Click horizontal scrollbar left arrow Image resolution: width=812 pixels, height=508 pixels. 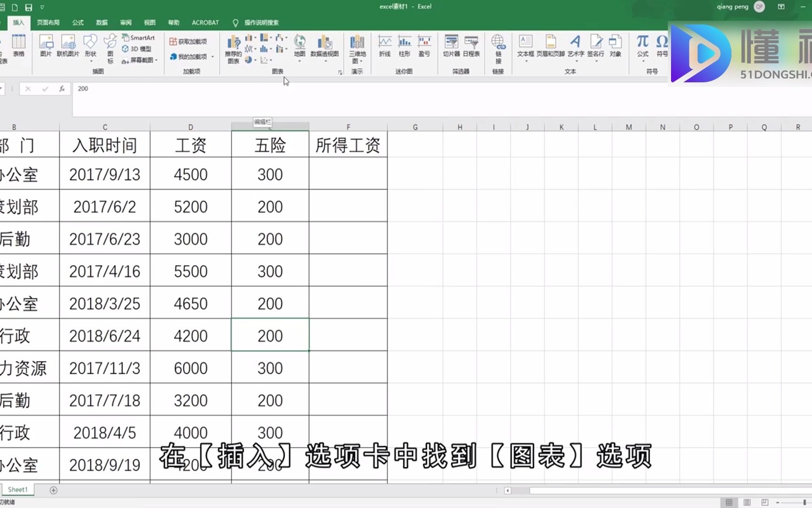pyautogui.click(x=507, y=491)
